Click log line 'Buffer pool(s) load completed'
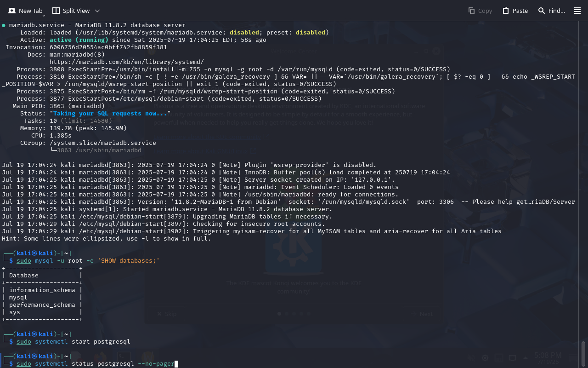The width and height of the screenshot is (588, 368). point(226,172)
